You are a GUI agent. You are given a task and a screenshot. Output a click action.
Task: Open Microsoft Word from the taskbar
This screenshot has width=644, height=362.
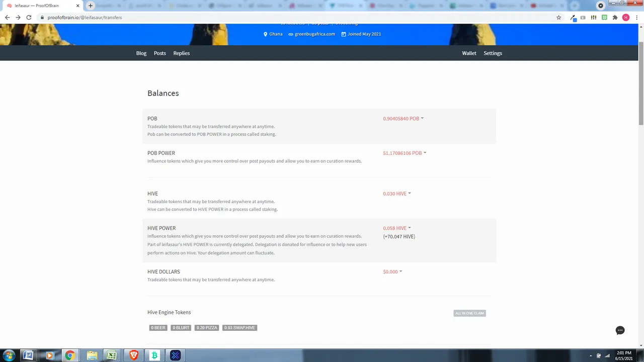click(29, 355)
